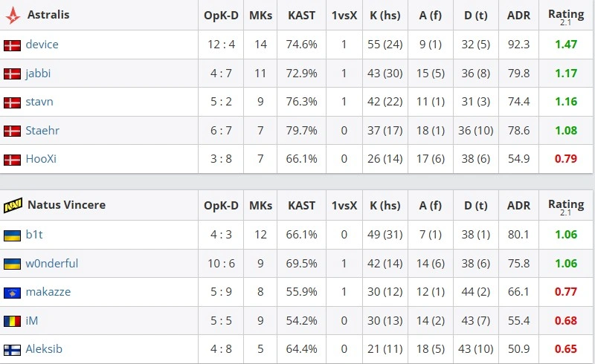The image size is (595, 364).
Task: Select the makazze player name
Action: [x=48, y=292]
